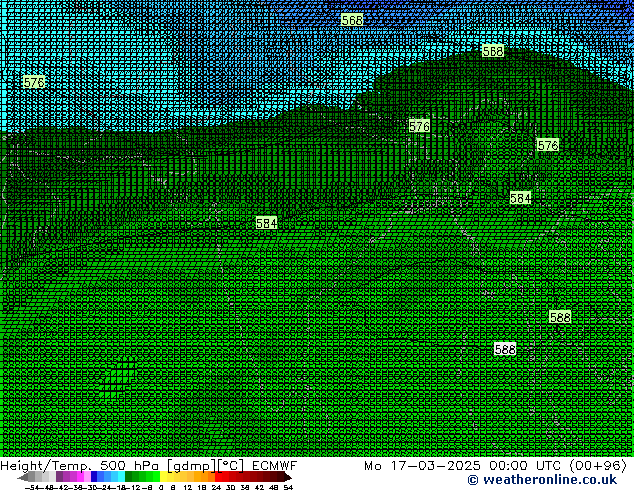Pick the yellow swatch in temperature legend
This screenshot has width=634, height=490.
click(x=164, y=477)
